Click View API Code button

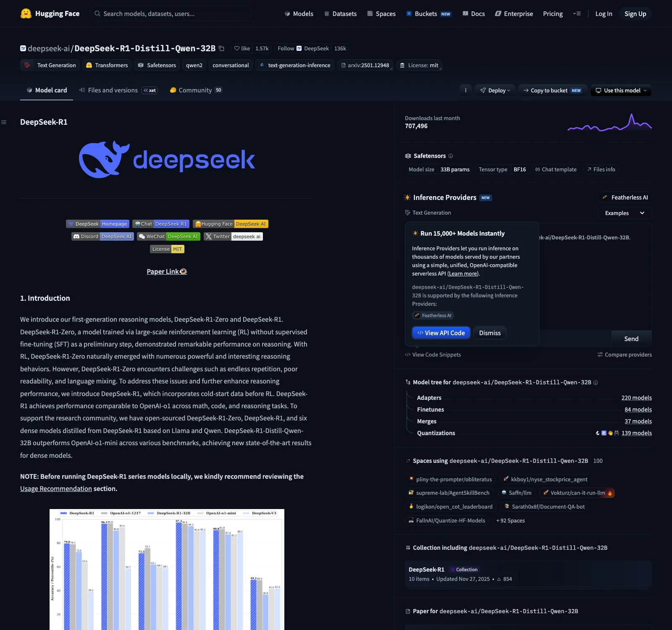click(441, 333)
